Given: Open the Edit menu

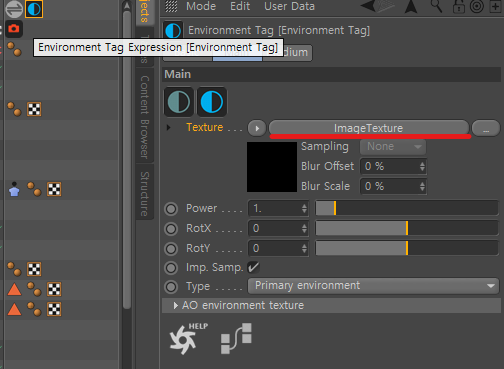Looking at the screenshot, I should (240, 6).
